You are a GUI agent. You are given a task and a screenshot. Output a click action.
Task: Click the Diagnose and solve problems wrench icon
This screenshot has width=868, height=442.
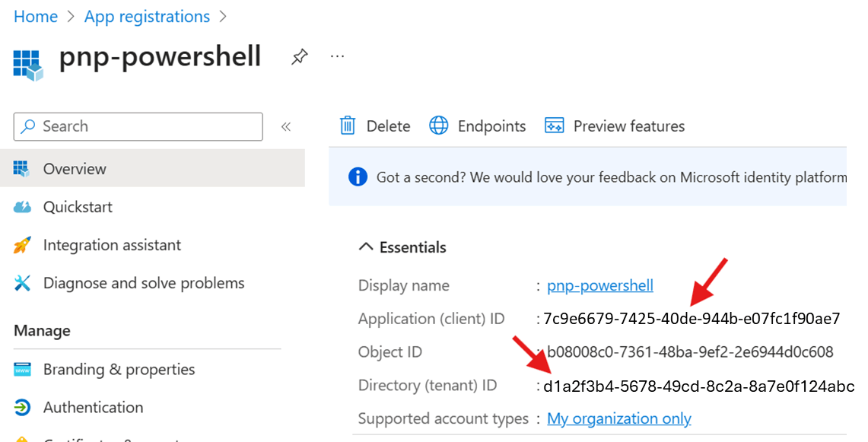pos(22,283)
